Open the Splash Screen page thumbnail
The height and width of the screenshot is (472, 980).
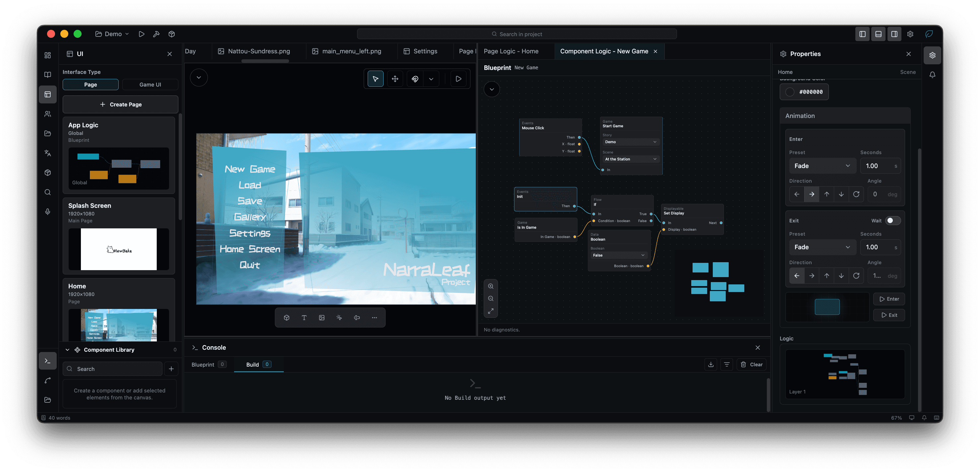[x=119, y=249]
